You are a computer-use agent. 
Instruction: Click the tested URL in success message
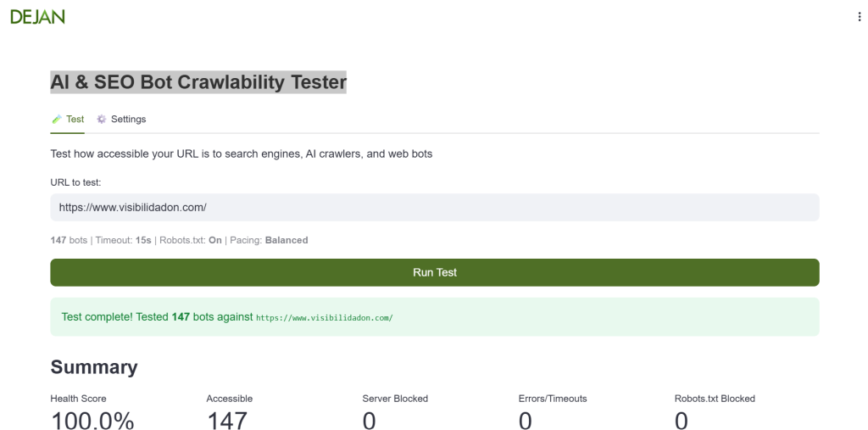pos(325,318)
